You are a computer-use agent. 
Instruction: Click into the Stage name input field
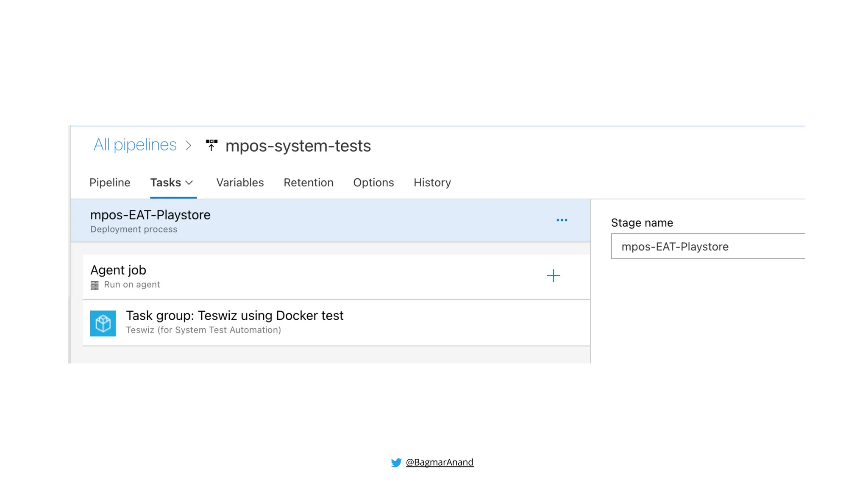tap(708, 247)
